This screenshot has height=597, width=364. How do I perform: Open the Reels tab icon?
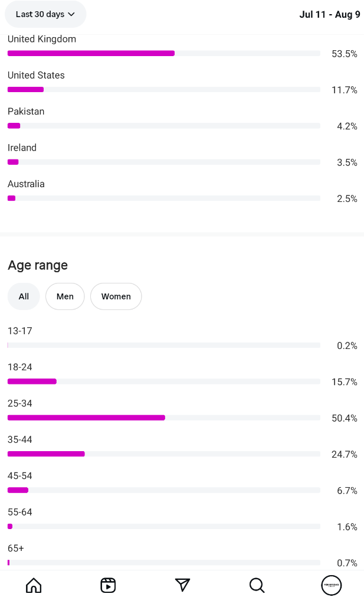click(x=108, y=585)
